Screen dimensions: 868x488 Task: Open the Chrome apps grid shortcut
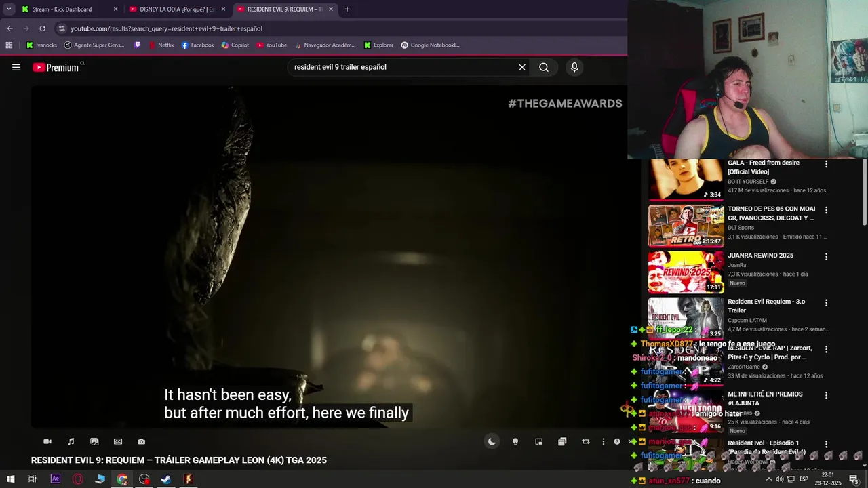click(9, 45)
